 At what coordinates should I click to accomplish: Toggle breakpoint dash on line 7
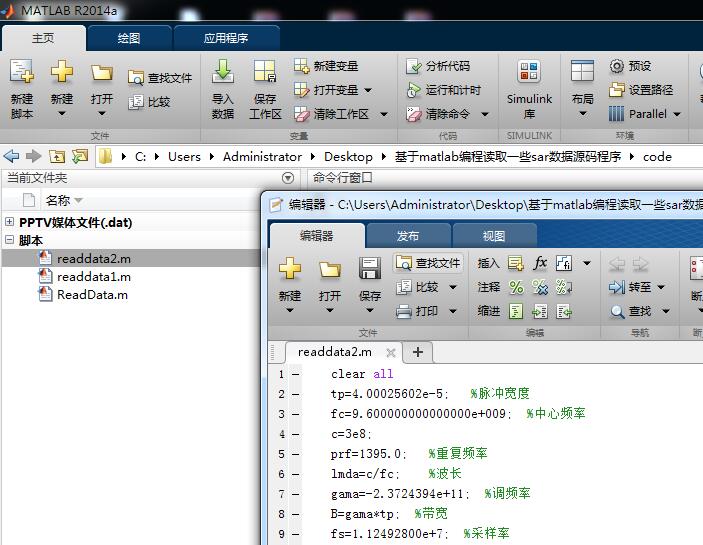(x=295, y=494)
